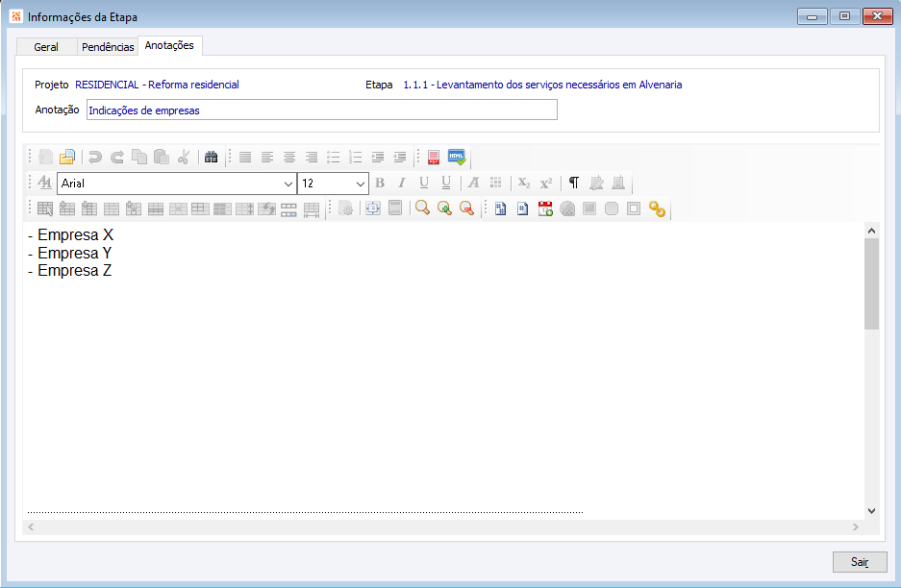Click the table column width icon
The image size is (901, 588).
click(x=311, y=209)
